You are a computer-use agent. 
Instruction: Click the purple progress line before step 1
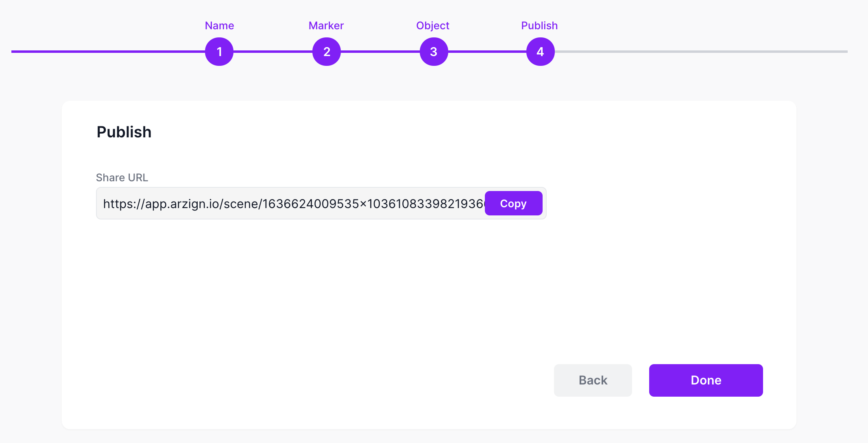point(108,52)
